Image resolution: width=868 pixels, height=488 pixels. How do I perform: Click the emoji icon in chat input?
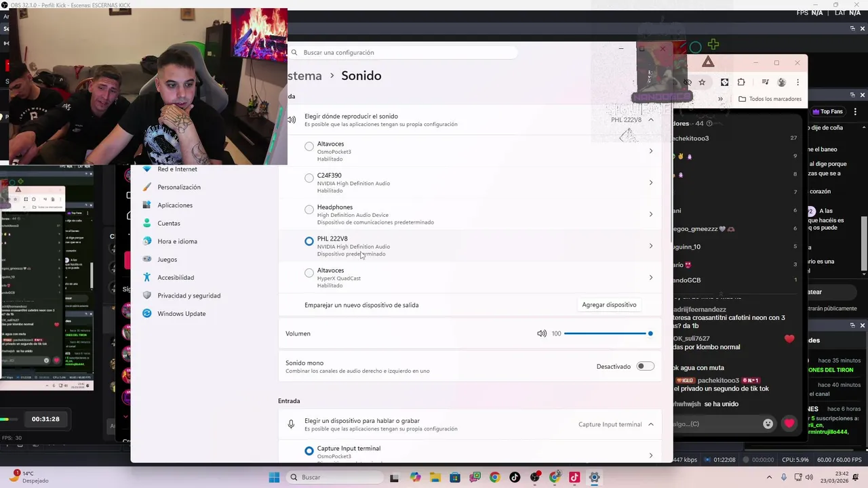(768, 424)
